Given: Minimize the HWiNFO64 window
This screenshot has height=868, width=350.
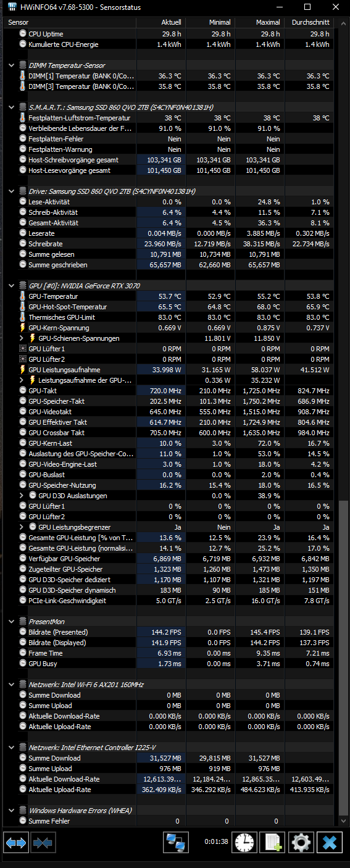Looking at the screenshot, I should click(x=279, y=7).
